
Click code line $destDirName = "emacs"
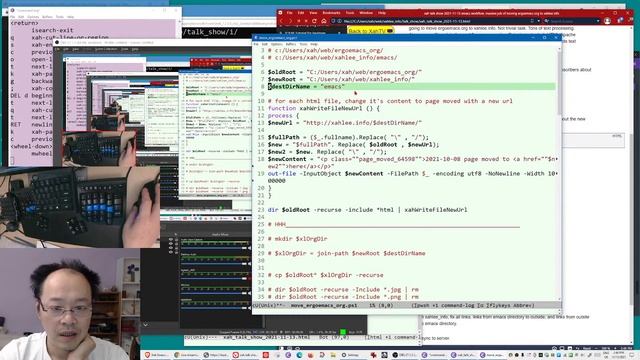[x=307, y=87]
